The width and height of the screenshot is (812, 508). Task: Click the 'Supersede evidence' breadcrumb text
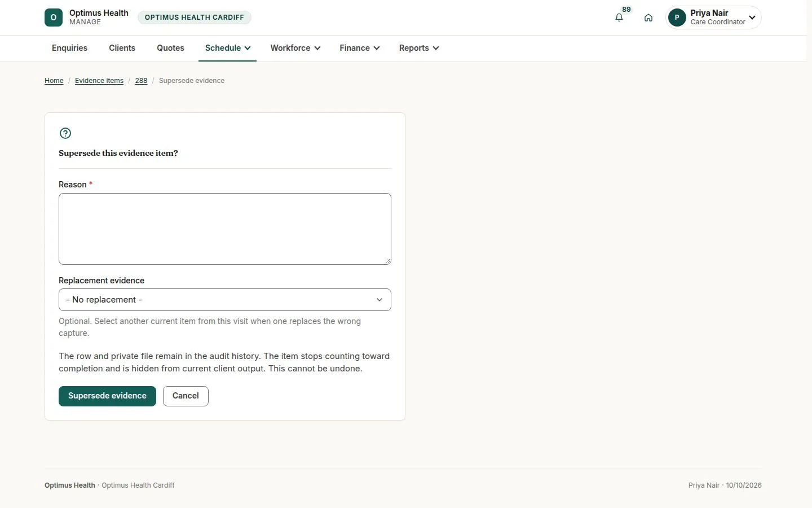click(192, 81)
